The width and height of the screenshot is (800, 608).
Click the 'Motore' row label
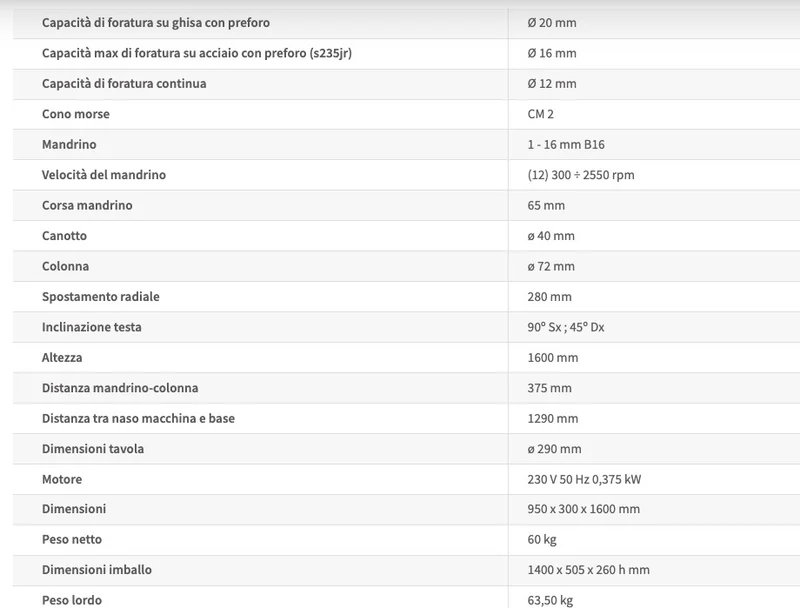(62, 479)
